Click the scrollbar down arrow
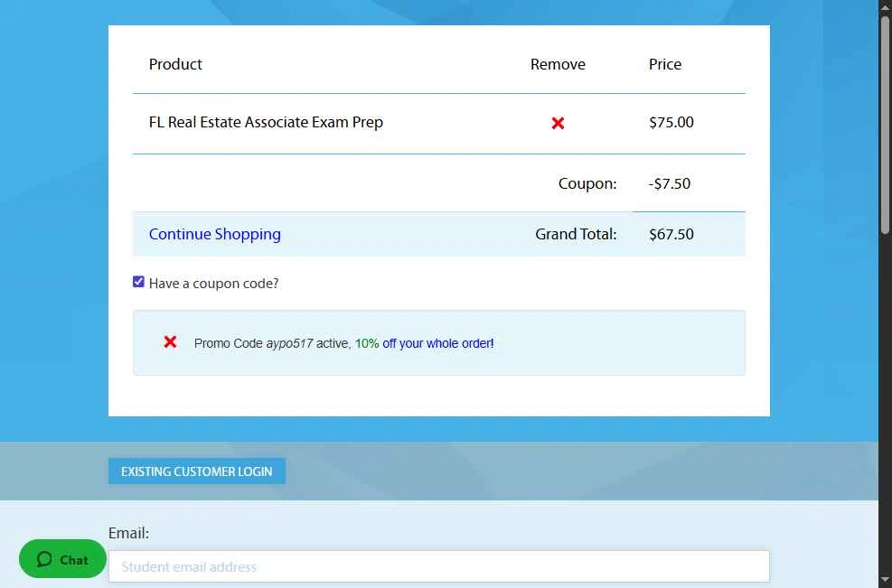Viewport: 892px width, 588px height. tap(885, 581)
